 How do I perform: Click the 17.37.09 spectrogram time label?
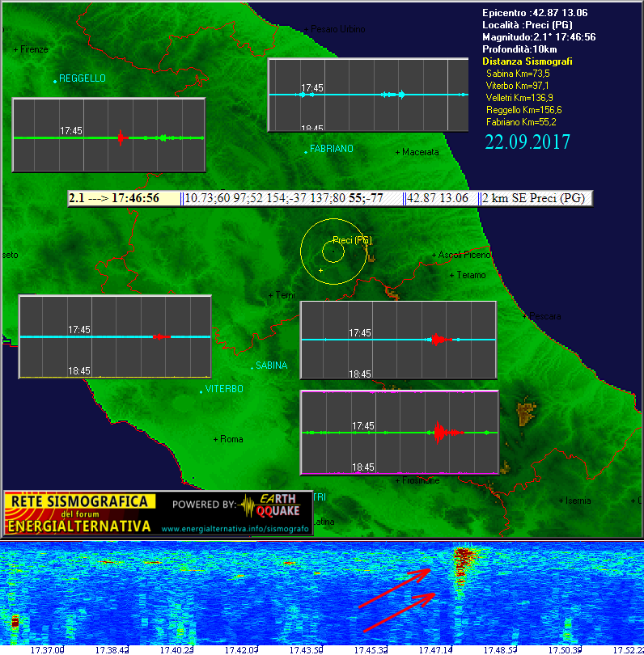tap(47, 650)
